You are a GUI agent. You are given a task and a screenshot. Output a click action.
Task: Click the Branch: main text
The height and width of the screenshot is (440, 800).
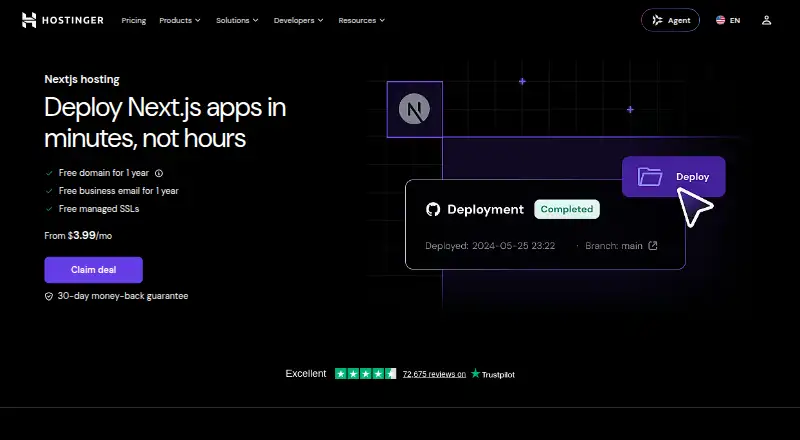click(x=614, y=246)
